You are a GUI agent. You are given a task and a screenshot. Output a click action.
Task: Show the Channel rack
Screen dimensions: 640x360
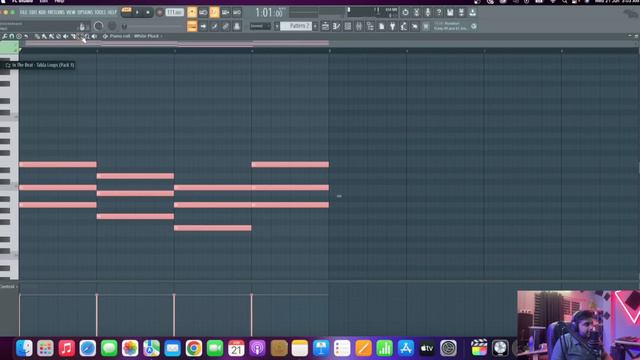(347, 26)
